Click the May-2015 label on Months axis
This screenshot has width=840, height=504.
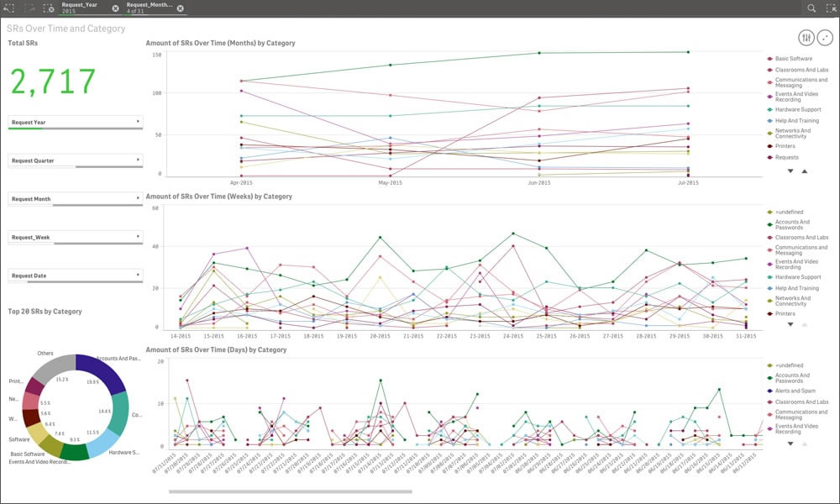click(x=390, y=182)
